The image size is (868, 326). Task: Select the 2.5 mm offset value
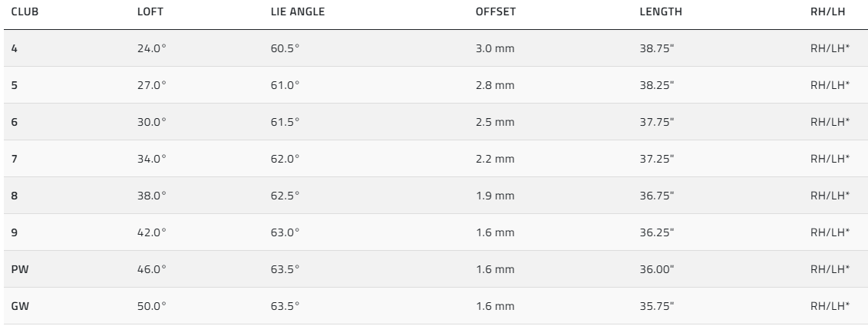click(x=495, y=122)
